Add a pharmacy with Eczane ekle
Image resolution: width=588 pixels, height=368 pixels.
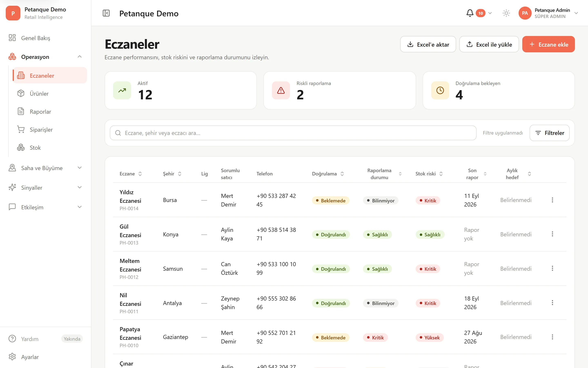[548, 44]
